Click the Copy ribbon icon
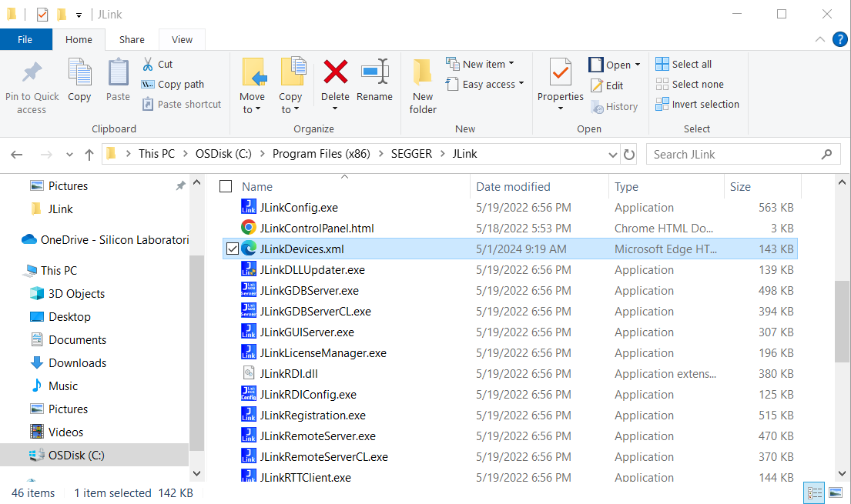This screenshot has width=851, height=504. pyautogui.click(x=80, y=72)
